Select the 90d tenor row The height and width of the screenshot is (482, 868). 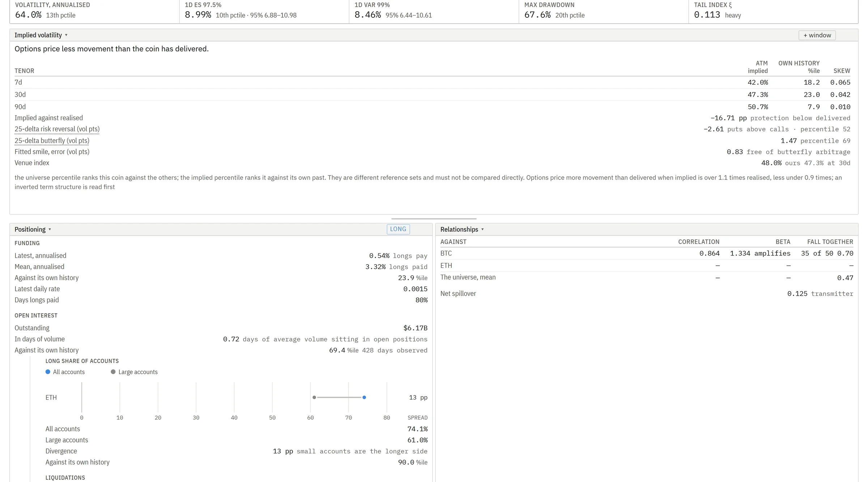[x=433, y=107]
